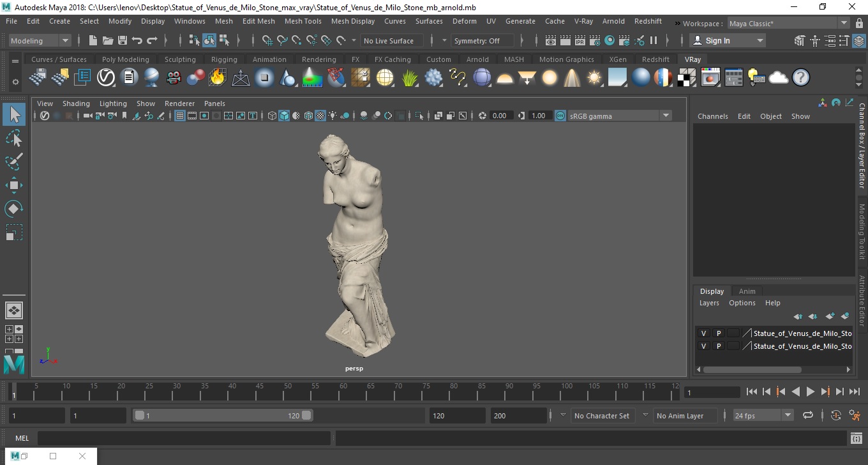Click the sun light shelf icon
The width and height of the screenshot is (868, 465).
pyautogui.click(x=595, y=78)
